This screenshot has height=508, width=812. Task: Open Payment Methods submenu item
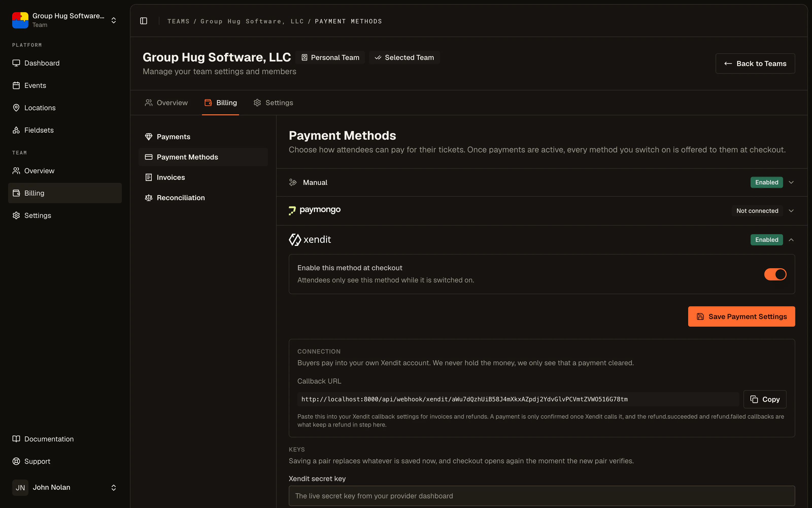coord(203,157)
